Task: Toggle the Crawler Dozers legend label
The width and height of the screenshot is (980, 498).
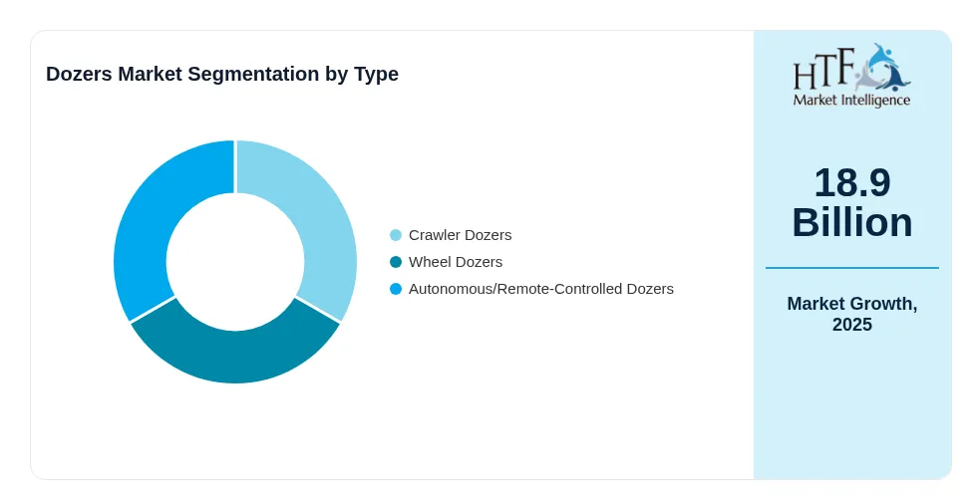Action: coord(460,235)
